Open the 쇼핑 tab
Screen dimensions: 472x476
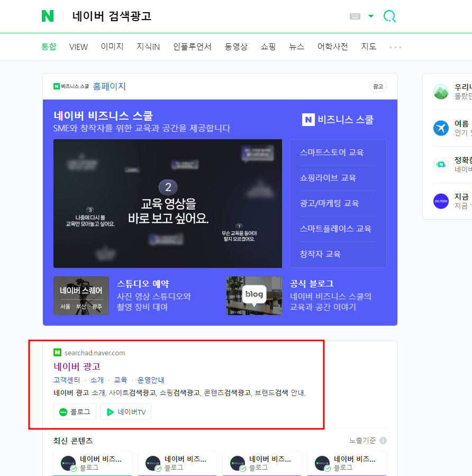tap(268, 47)
